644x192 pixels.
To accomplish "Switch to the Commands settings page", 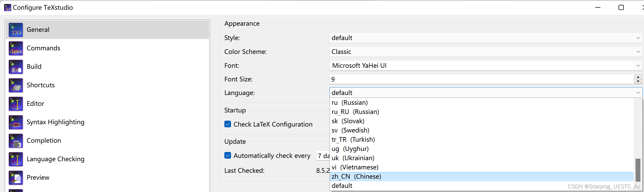I will point(107,48).
